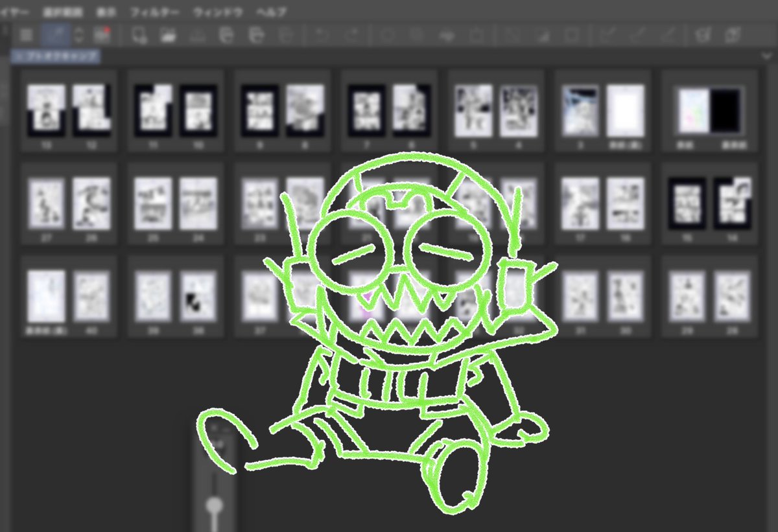Select the page 38 thumbnail
The height and width of the screenshot is (532, 778).
(x=199, y=296)
